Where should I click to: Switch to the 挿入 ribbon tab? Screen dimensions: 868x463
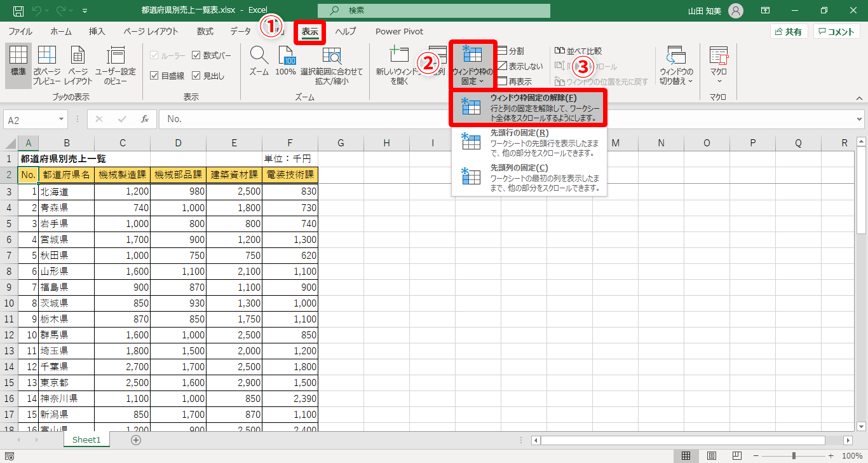coord(97,31)
